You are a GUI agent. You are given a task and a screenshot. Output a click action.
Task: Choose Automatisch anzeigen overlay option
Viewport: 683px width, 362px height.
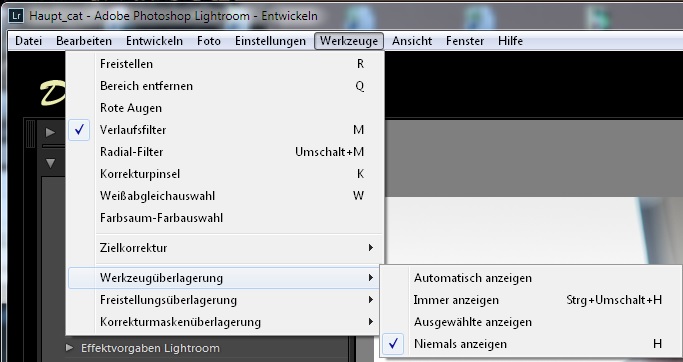click(531, 278)
